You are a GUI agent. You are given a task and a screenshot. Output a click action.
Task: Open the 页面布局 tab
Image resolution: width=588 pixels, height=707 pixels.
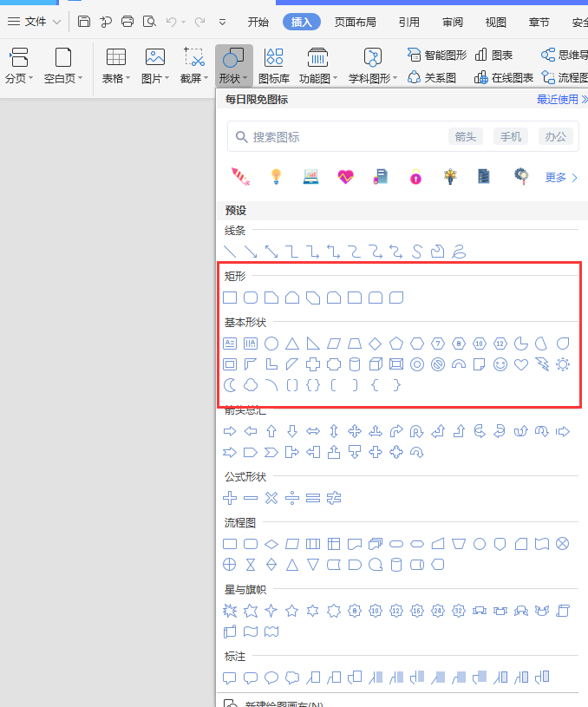355,22
